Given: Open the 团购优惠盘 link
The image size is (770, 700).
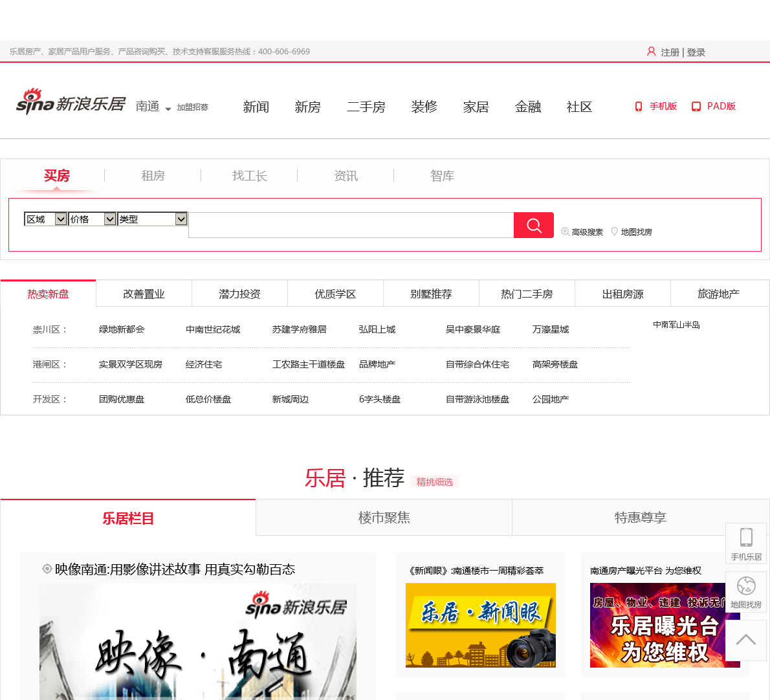Looking at the screenshot, I should pos(122,399).
